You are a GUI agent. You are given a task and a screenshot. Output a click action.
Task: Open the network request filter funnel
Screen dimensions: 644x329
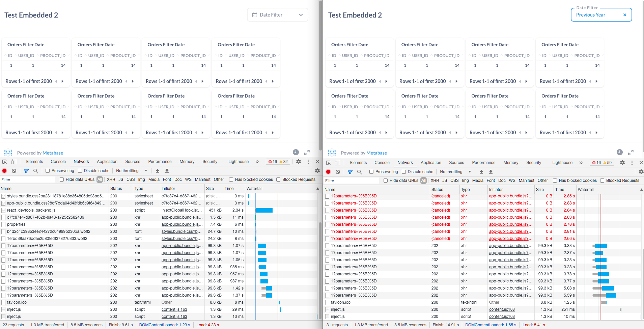click(x=26, y=171)
